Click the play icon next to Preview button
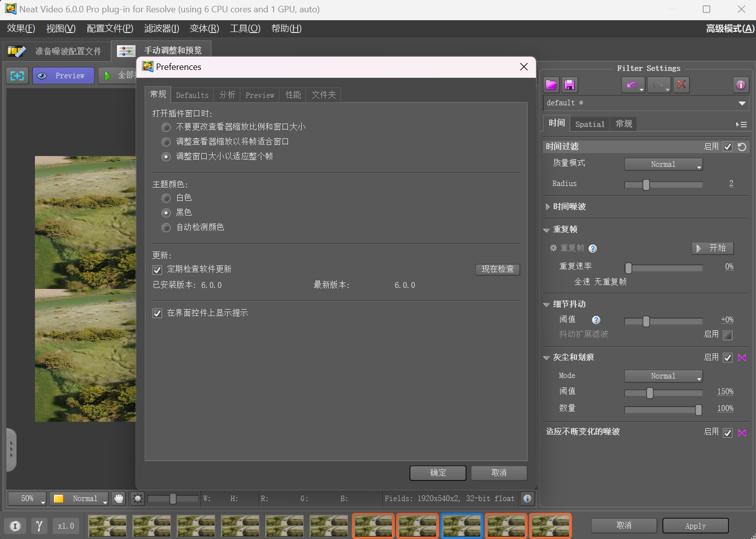 pos(107,76)
